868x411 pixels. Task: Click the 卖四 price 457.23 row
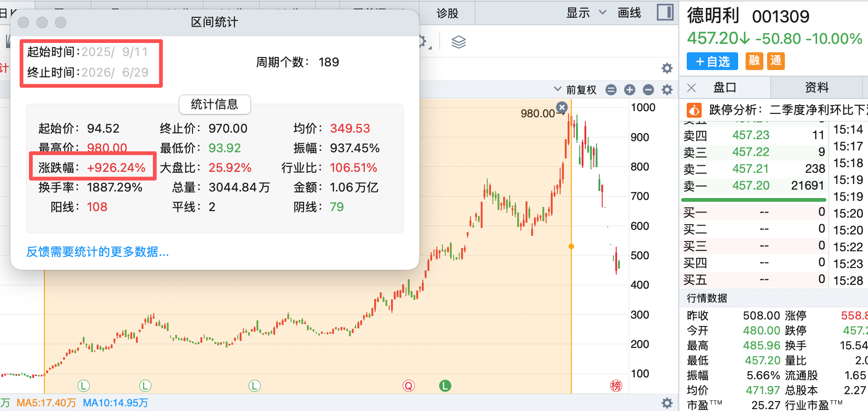coord(754,135)
